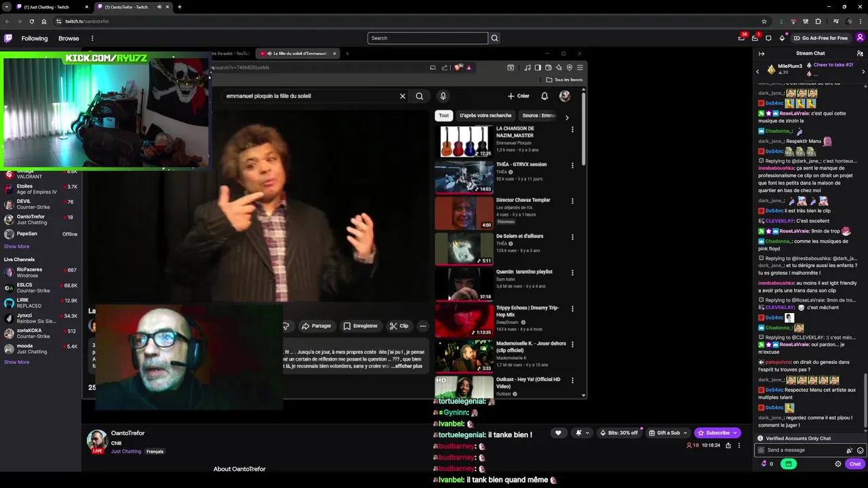Select the OantoTrefor - Twitch browser tab
The height and width of the screenshot is (488, 868).
pos(133,7)
